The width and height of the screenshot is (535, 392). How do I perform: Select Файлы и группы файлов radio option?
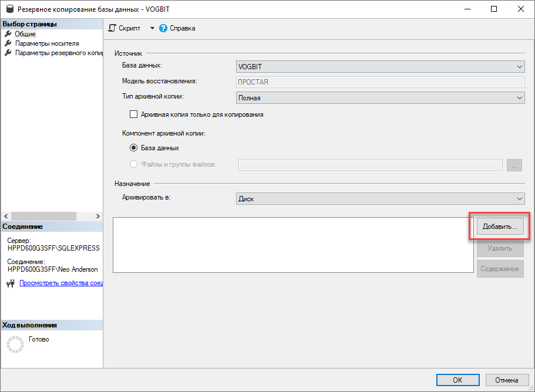coord(134,164)
